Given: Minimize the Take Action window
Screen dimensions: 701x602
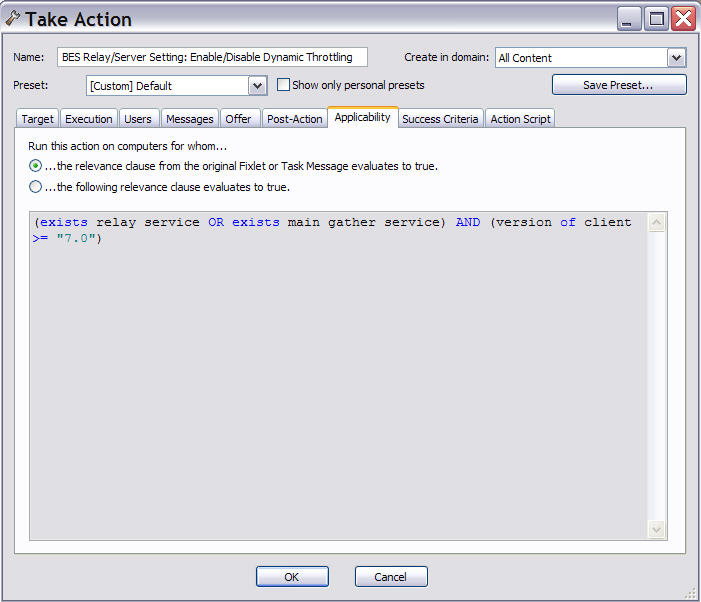Looking at the screenshot, I should [629, 19].
